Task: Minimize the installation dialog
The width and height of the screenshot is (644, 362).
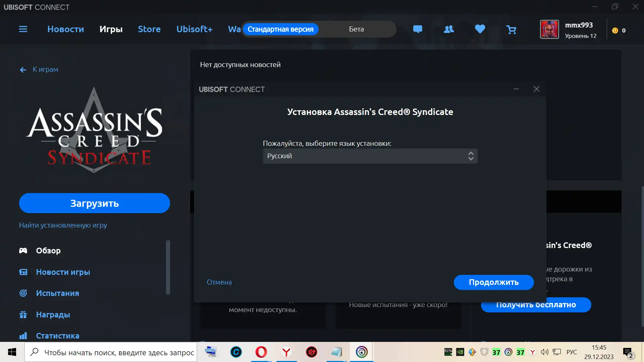Action: (x=516, y=89)
